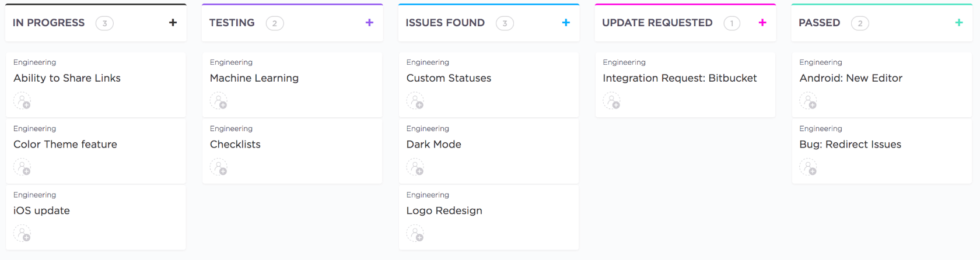This screenshot has width=980, height=260.
Task: Click the Engineering label on Dark Mode card
Action: pos(428,129)
